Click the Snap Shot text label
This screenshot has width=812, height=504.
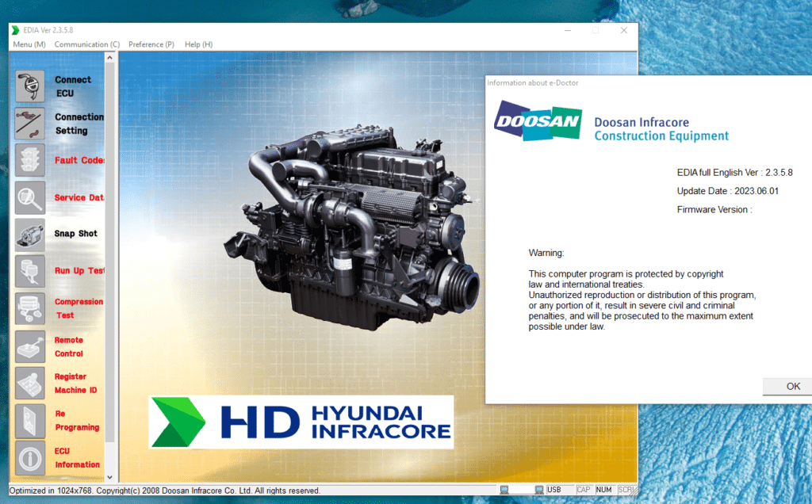point(75,233)
